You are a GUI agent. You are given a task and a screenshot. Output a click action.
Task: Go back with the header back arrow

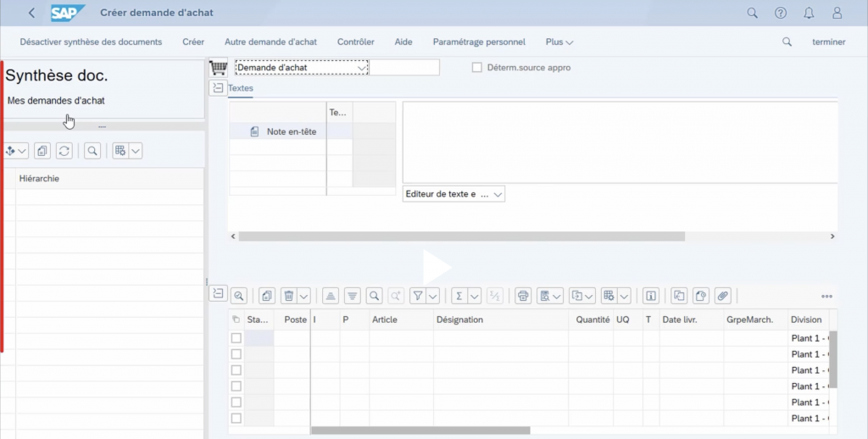tap(31, 13)
